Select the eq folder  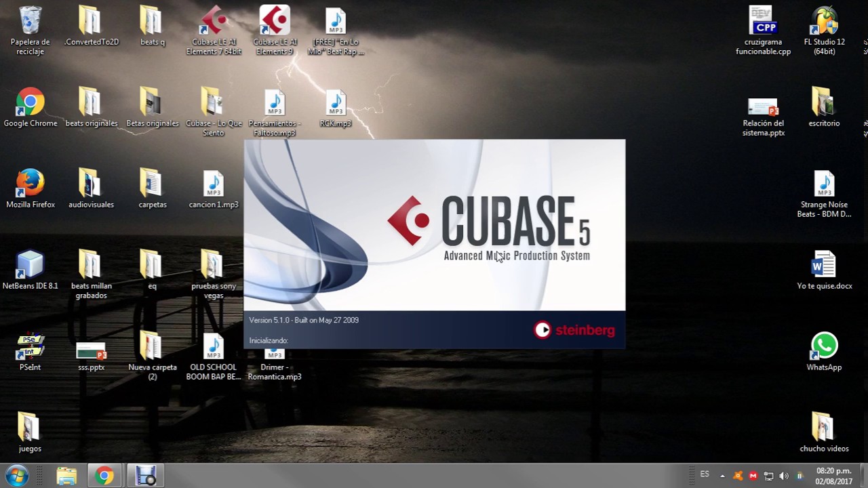pyautogui.click(x=152, y=271)
